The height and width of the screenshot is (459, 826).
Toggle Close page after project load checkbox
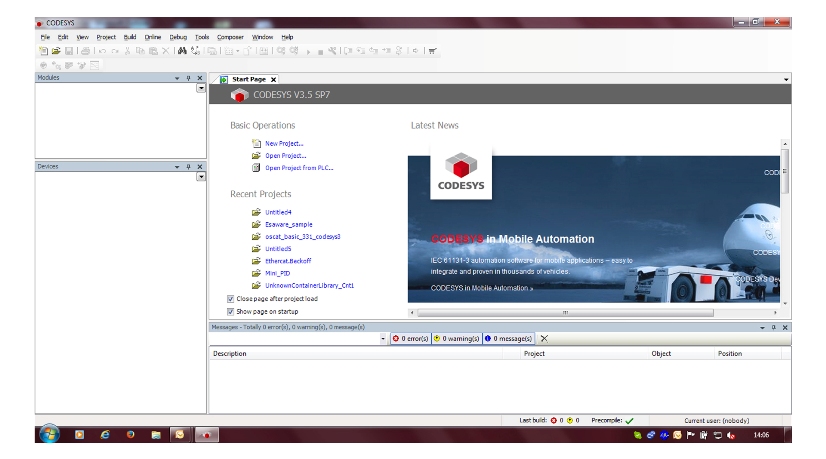click(x=230, y=299)
